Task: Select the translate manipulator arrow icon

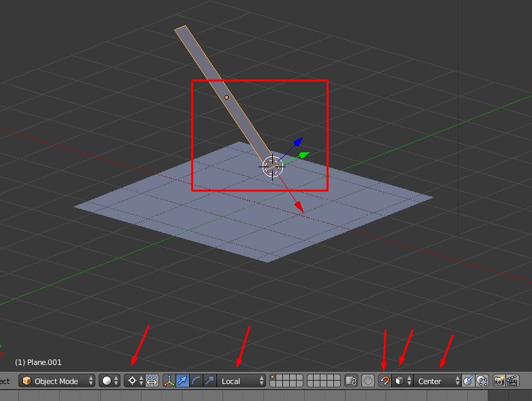Action: click(x=182, y=381)
